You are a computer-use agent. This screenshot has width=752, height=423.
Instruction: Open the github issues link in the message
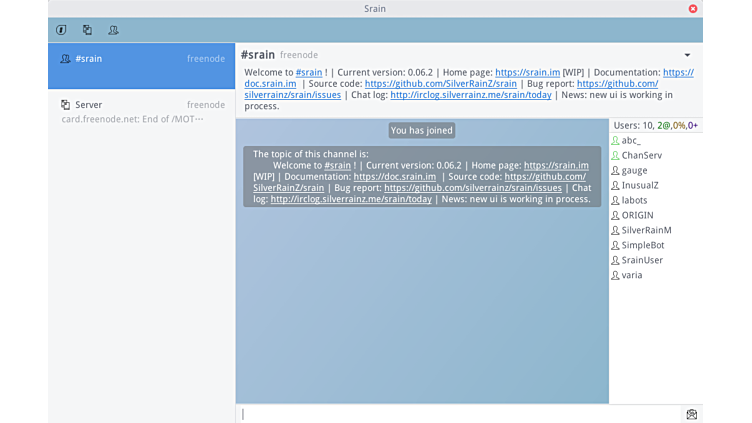(x=472, y=188)
